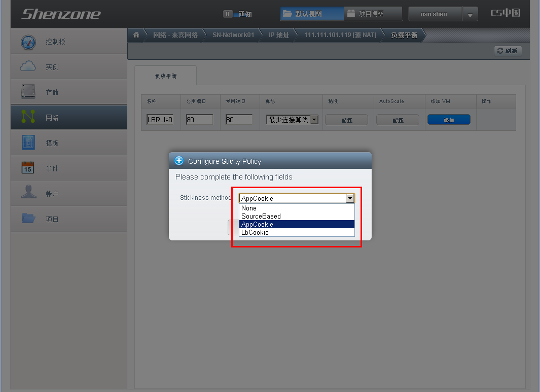This screenshot has height=392, width=540.
Task: Go to home via breadcrumb house icon
Action: tap(136, 35)
